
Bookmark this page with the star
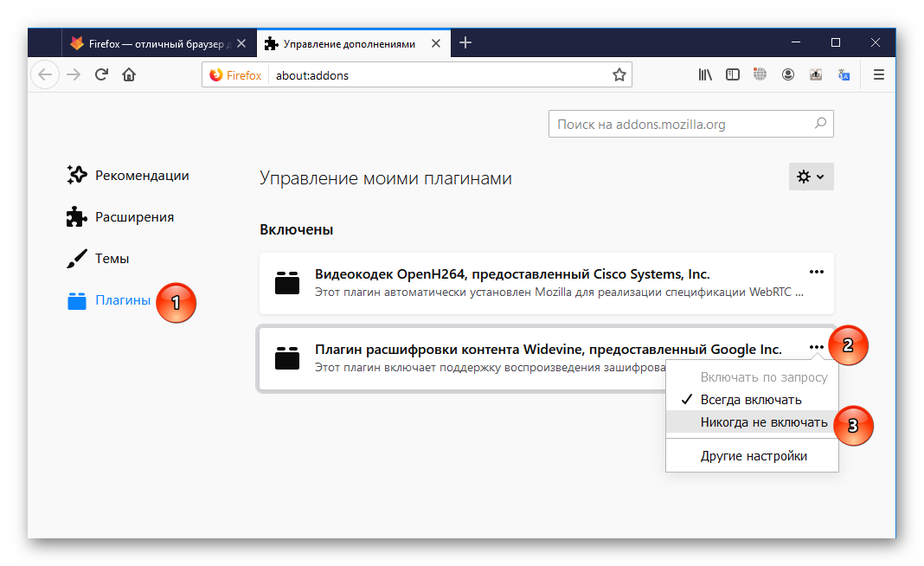click(x=619, y=75)
